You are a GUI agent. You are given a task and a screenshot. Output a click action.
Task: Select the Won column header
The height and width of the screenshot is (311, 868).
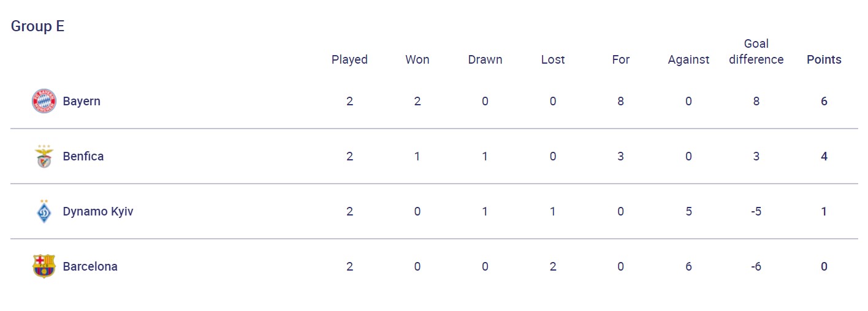coord(417,59)
